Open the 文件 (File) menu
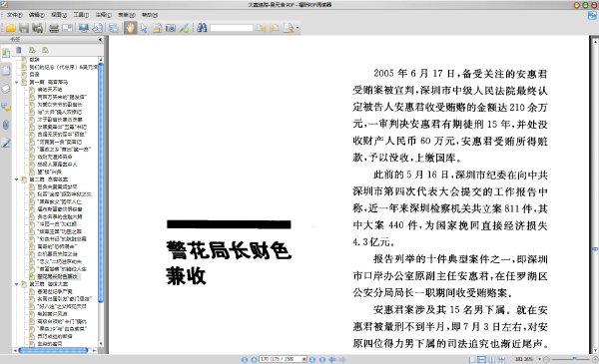Viewport: 599px width, 364px height. pyautogui.click(x=15, y=15)
